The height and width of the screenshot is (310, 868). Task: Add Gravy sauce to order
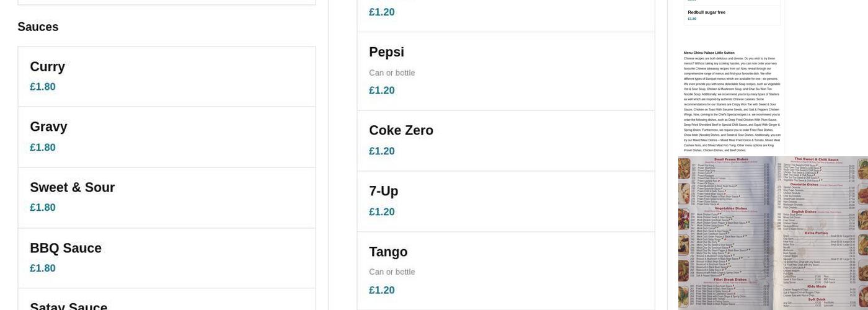coord(48,127)
